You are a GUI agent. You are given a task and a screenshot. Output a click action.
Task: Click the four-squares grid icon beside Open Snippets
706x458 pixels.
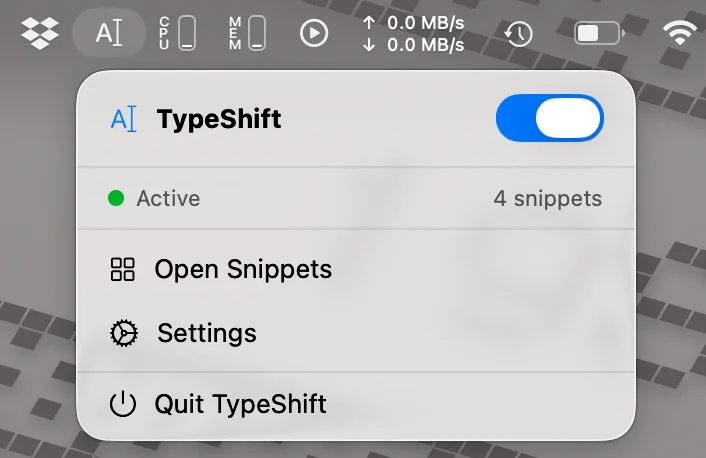pyautogui.click(x=122, y=269)
